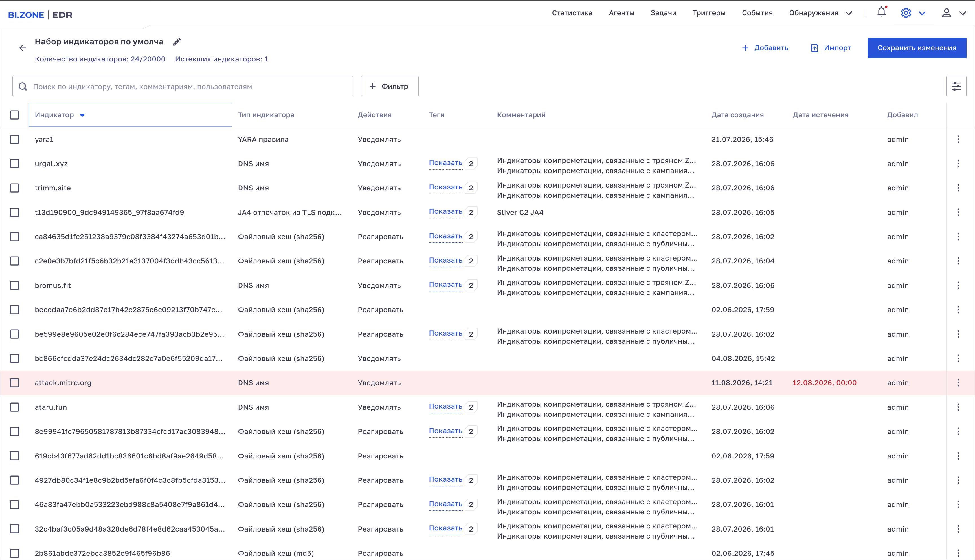Focus the indicator search field
Screen dimensions: 975x560
[x=182, y=86]
